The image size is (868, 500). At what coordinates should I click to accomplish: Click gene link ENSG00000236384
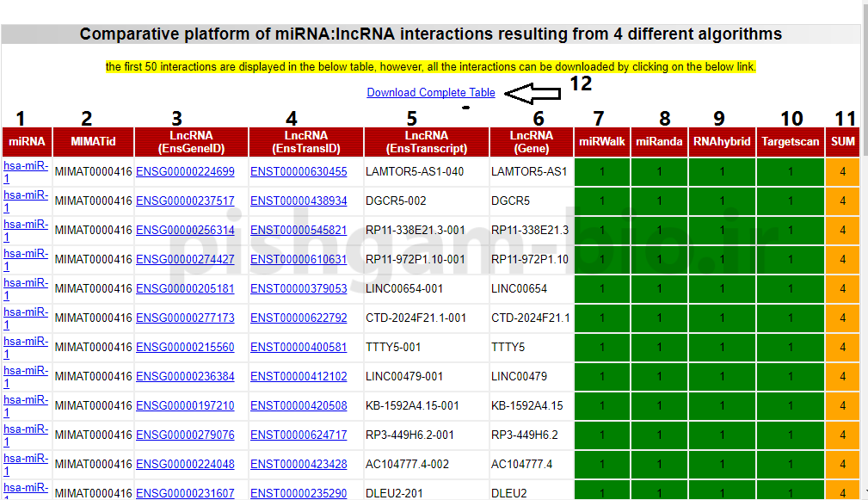point(185,377)
